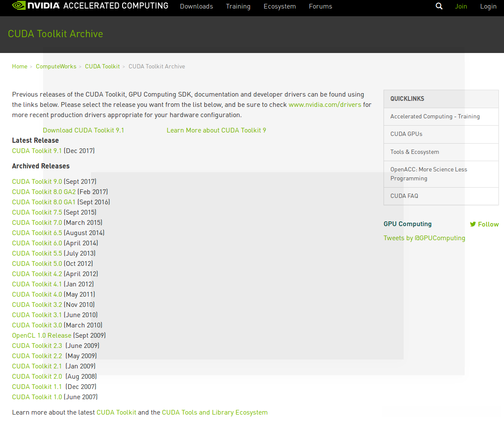Open CUDA FAQ quicklink
This screenshot has width=504, height=421.
click(x=441, y=196)
